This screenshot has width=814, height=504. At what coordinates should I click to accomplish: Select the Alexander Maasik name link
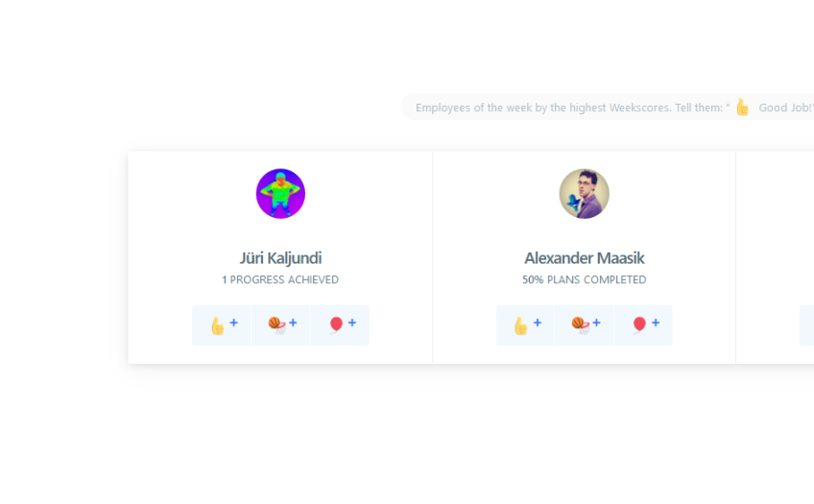584,258
